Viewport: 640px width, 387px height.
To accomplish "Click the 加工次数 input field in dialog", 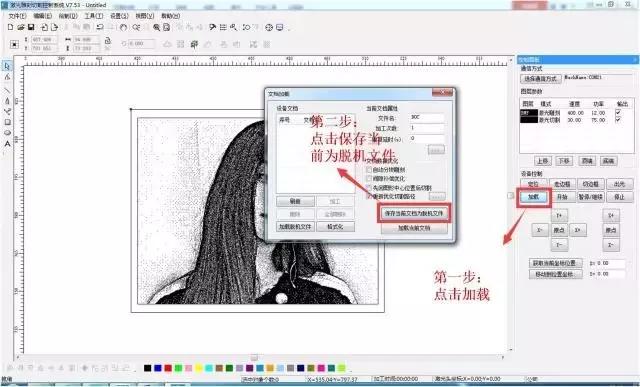I will (427, 128).
